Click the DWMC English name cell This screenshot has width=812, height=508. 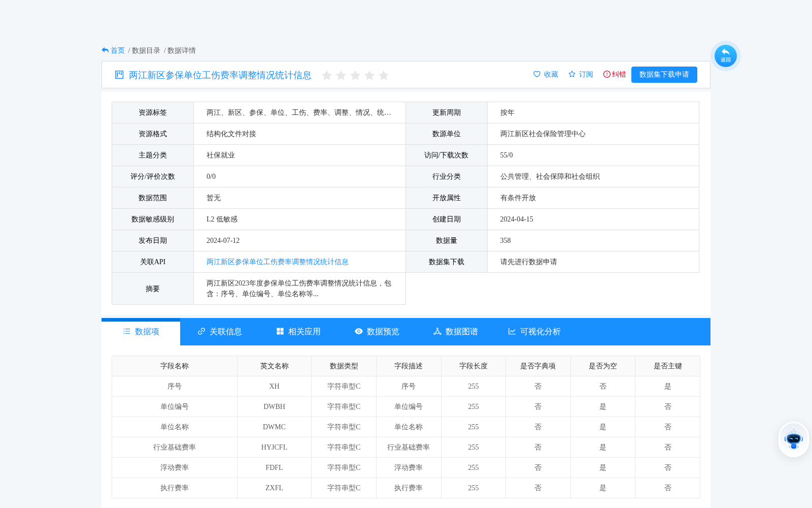(x=275, y=427)
